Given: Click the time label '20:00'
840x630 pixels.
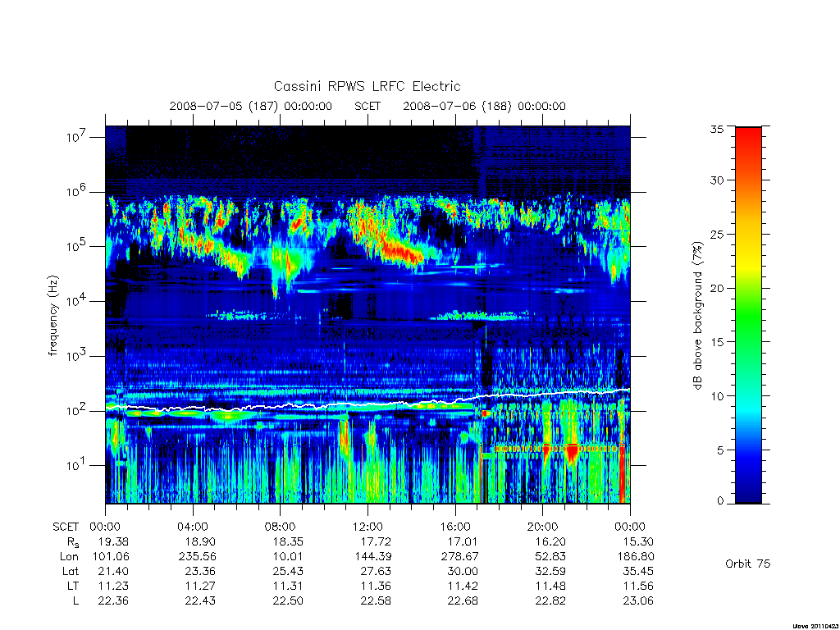Looking at the screenshot, I should 543,527.
